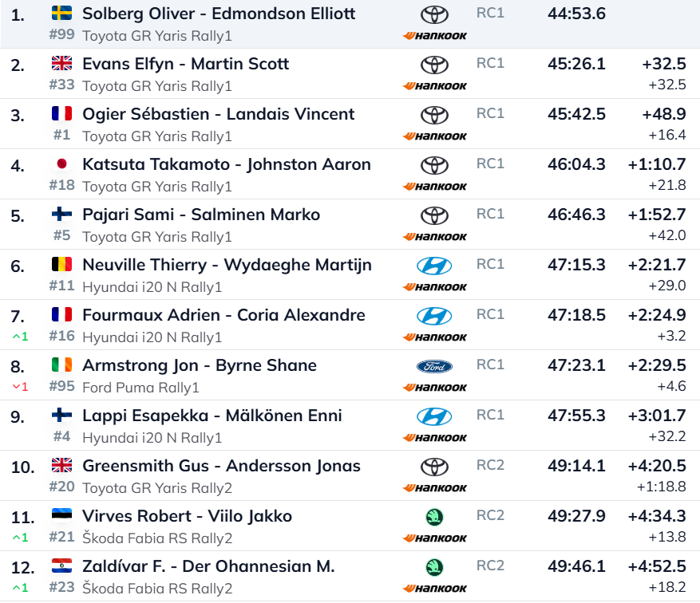Viewport: 700px width, 603px height.
Task: Click the Japanese flag next to Katsuta Takamoto
Action: pos(61,164)
